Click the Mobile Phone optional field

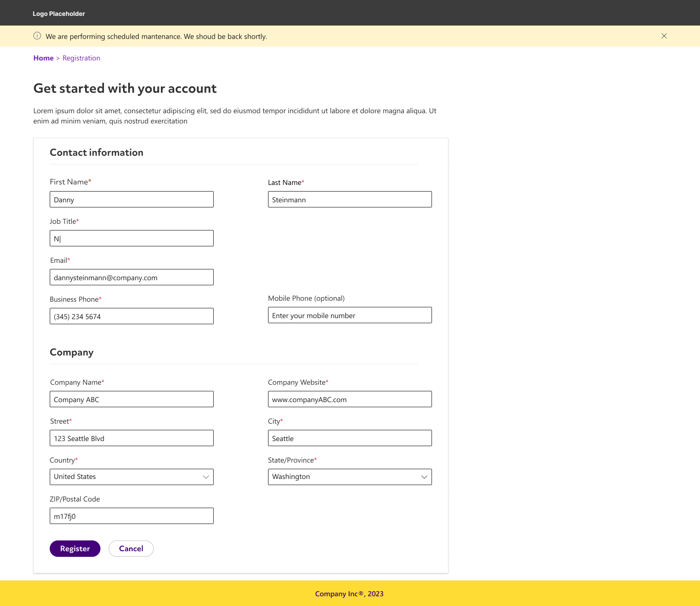[350, 315]
